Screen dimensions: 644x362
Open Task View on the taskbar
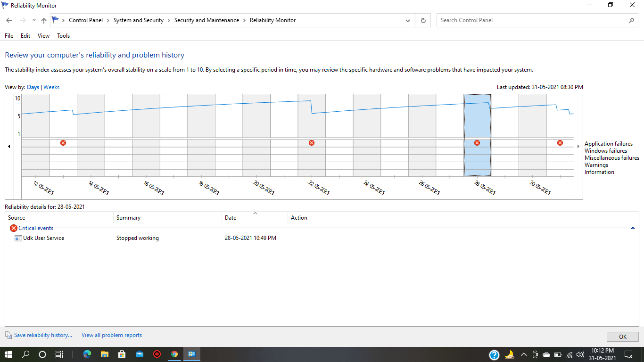59,354
